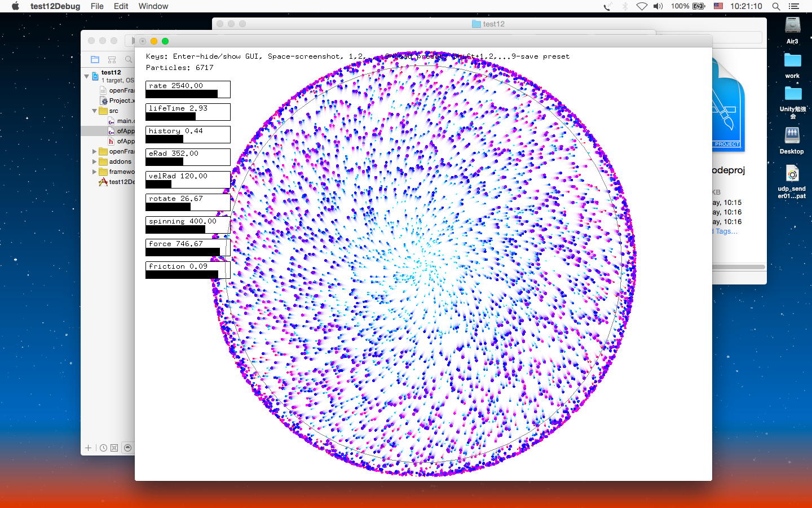
Task: Open the volume control in menu bar
Action: (658, 6)
